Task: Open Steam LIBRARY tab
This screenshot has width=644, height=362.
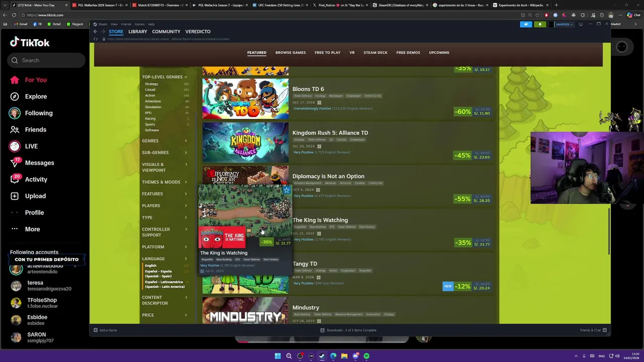Action: tap(137, 32)
